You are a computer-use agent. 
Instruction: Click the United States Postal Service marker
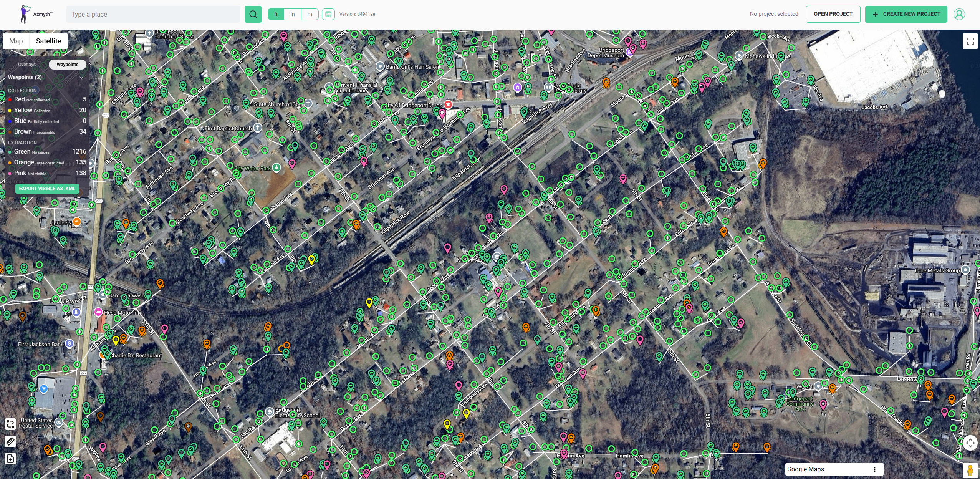[x=58, y=423]
